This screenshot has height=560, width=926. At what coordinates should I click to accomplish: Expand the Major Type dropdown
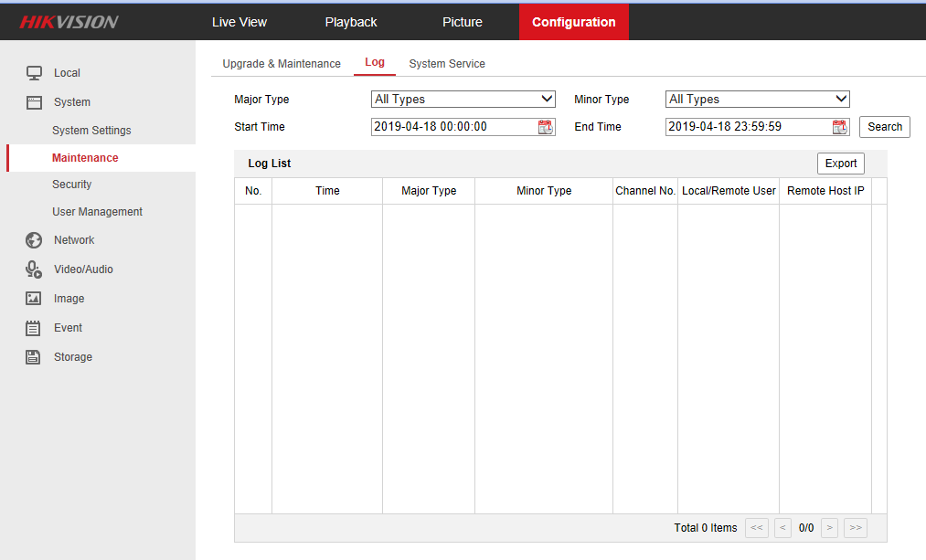coord(463,100)
